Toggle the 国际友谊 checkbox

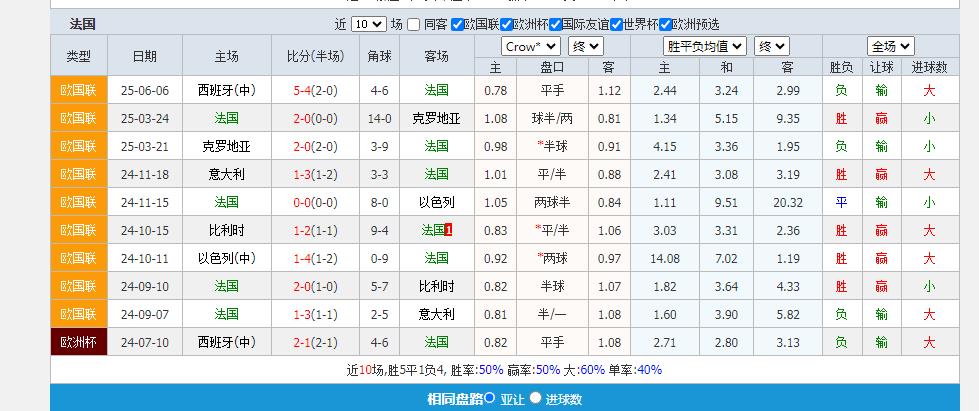pyautogui.click(x=553, y=24)
